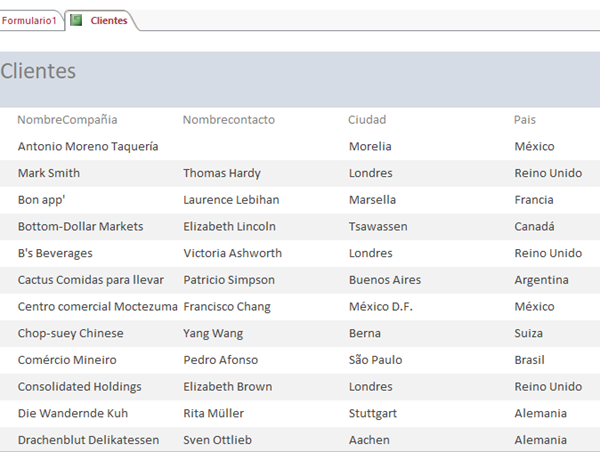This screenshot has width=600, height=452.
Task: Click Reino Unido in B's Beverages row
Action: 548,253
